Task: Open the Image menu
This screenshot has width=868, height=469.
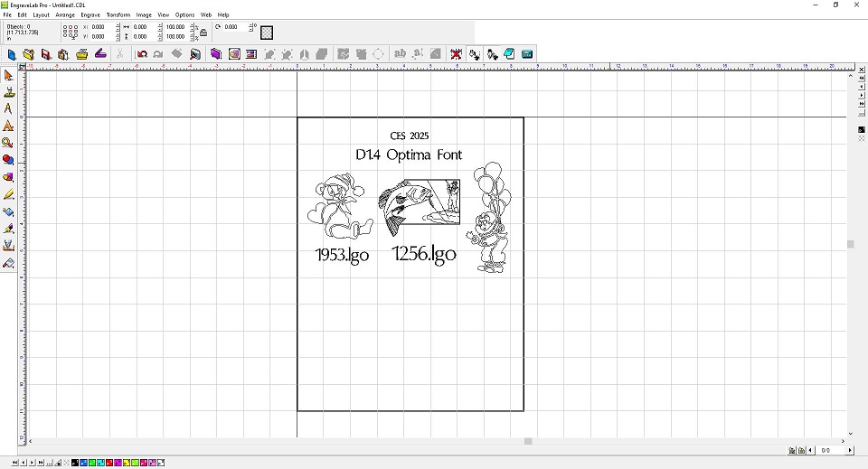Action: click(144, 15)
